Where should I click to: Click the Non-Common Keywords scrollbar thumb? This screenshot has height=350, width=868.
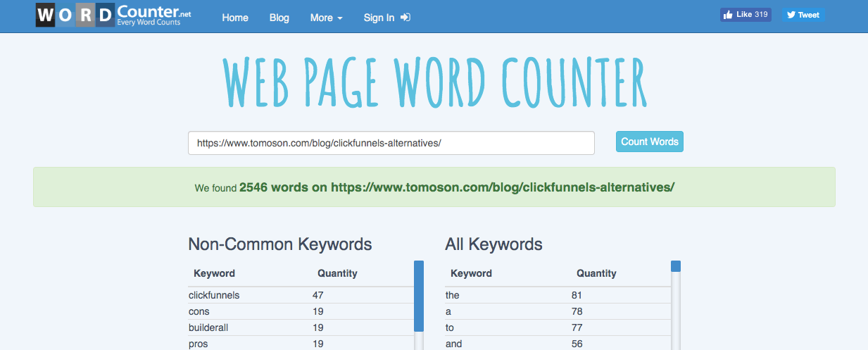point(419,296)
